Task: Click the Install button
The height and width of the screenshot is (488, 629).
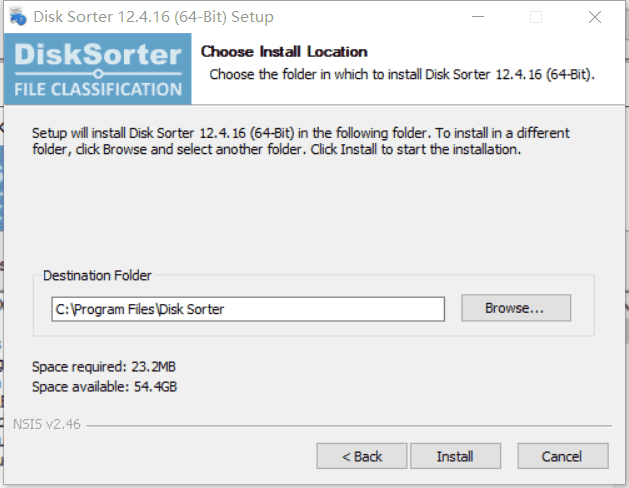Action: (x=455, y=456)
